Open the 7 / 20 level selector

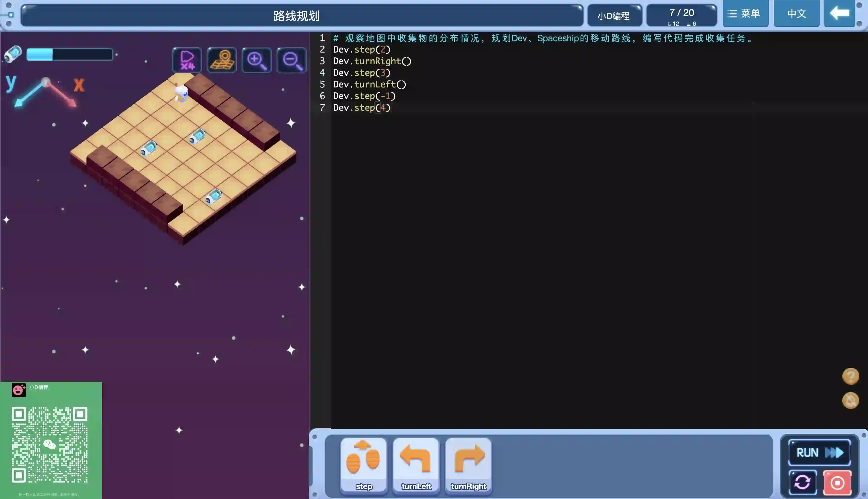[x=681, y=16]
